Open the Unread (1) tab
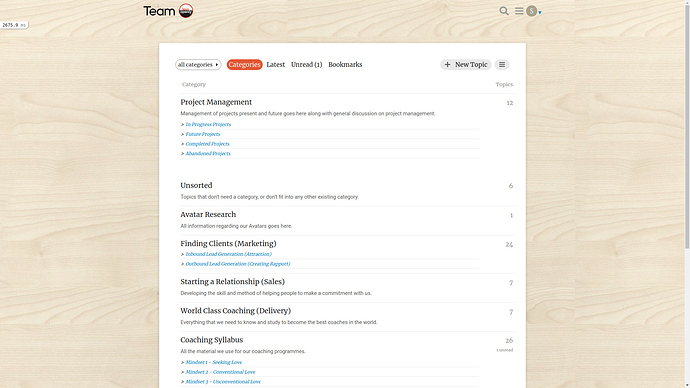 [x=306, y=65]
